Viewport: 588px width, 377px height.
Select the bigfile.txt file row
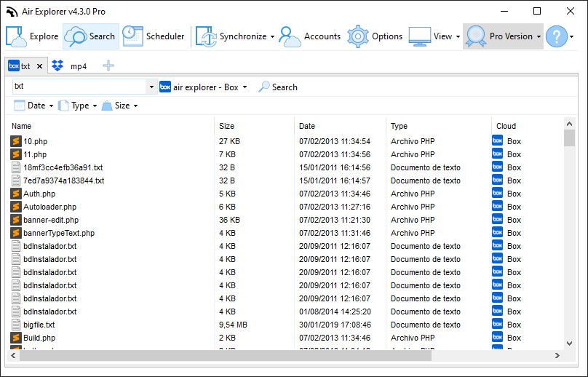pos(287,325)
